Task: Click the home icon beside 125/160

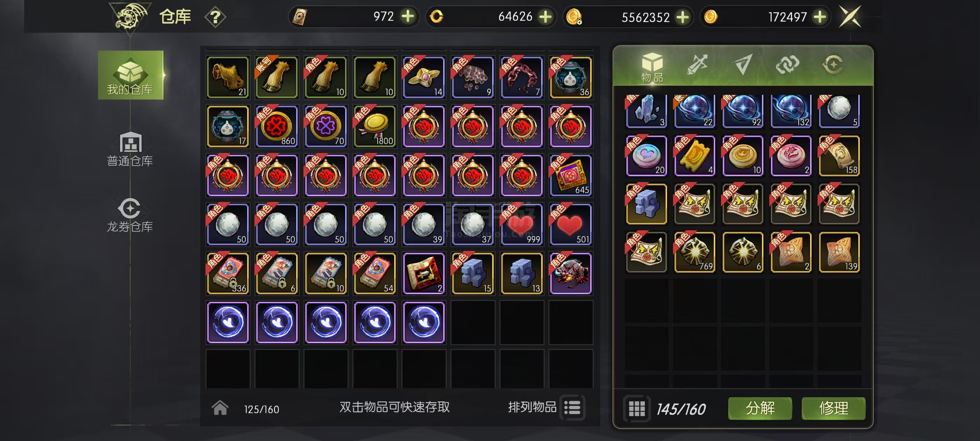Action: pos(220,408)
